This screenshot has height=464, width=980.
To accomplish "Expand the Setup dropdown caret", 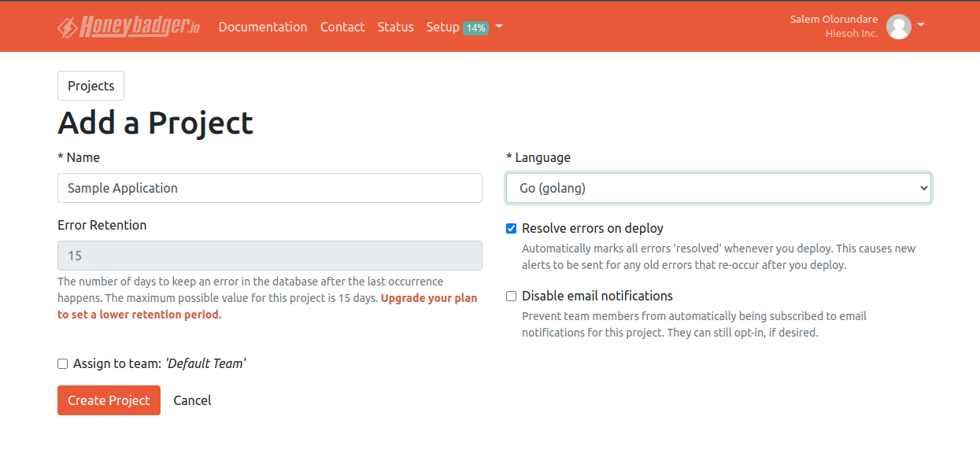I will (x=501, y=27).
